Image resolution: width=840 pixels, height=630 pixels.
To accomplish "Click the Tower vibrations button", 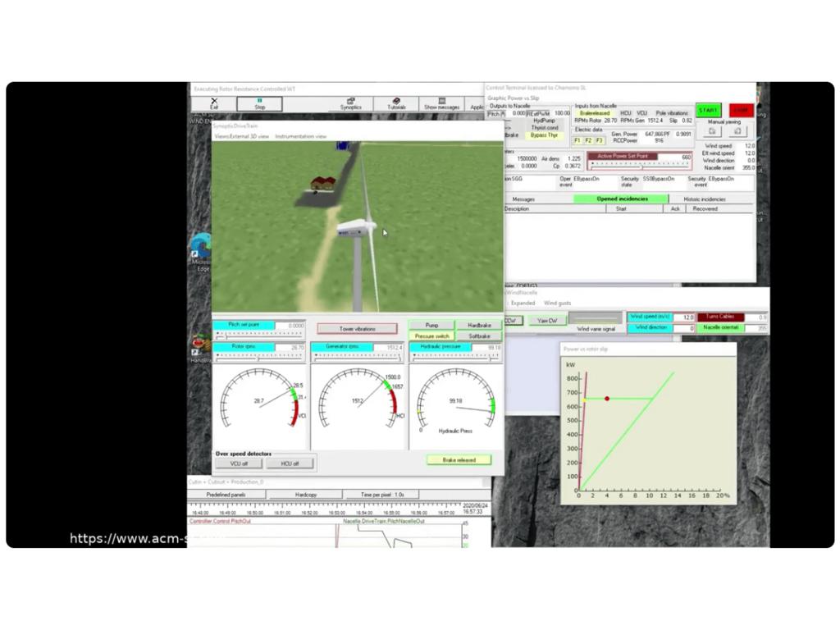I will 358,328.
